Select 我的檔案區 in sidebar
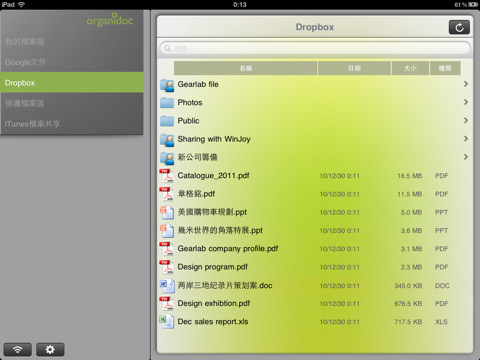480x360 pixels. [72, 42]
